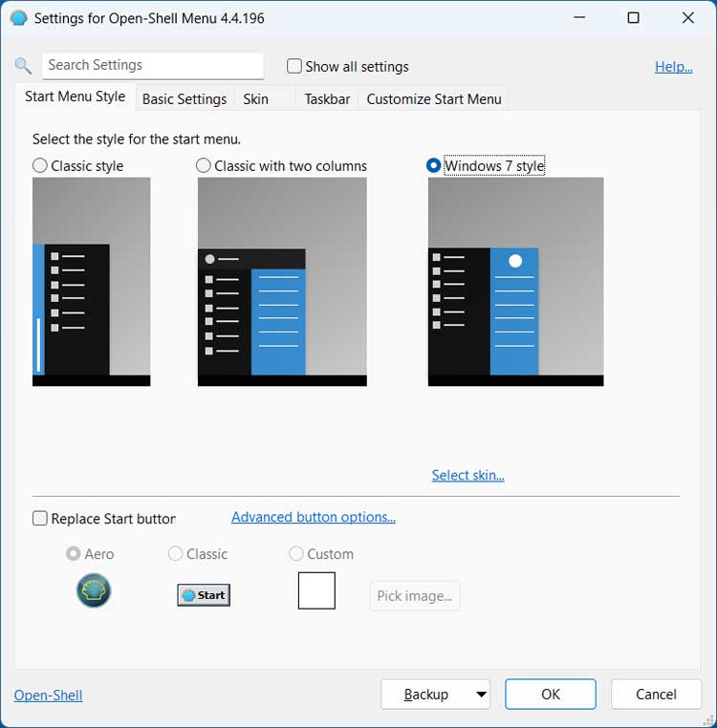717x728 pixels.
Task: Choose the Classic style radio button
Action: (40, 165)
